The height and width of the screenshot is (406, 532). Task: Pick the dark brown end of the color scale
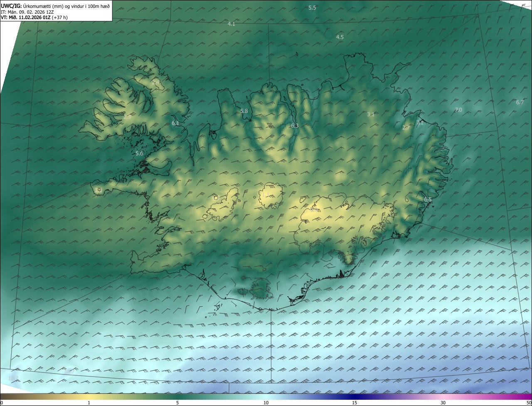tap(4, 396)
